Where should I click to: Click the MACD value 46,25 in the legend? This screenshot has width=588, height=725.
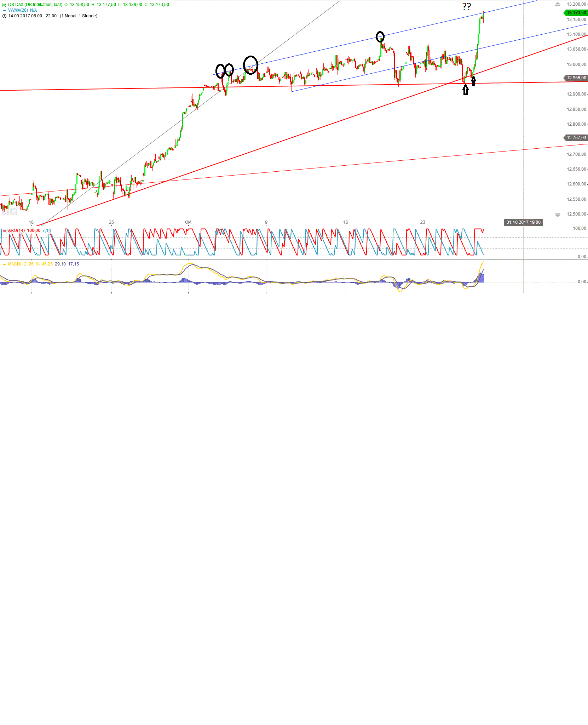coord(47,264)
